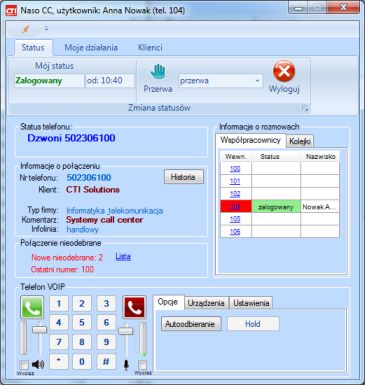Click the Hold button

(253, 324)
